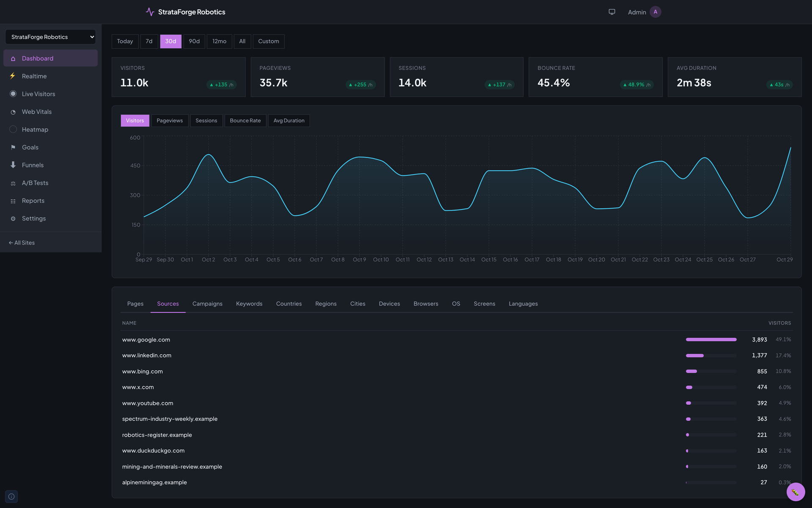Select the Today date range

coord(125,41)
